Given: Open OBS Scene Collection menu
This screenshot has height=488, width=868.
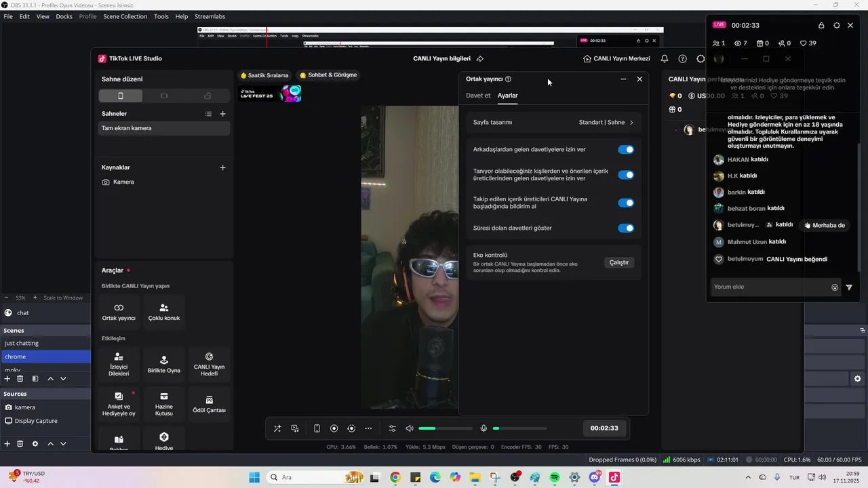Looking at the screenshot, I should click(x=125, y=16).
